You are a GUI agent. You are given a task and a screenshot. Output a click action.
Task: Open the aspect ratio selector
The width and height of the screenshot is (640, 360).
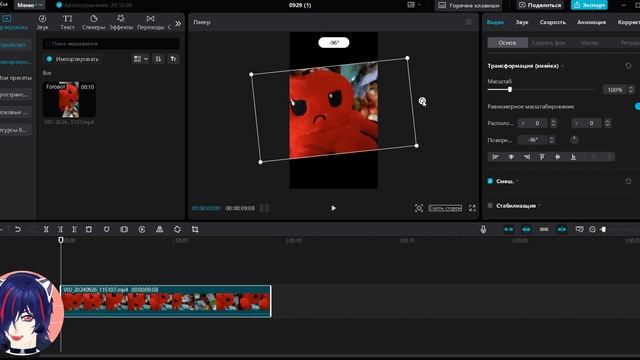point(445,208)
